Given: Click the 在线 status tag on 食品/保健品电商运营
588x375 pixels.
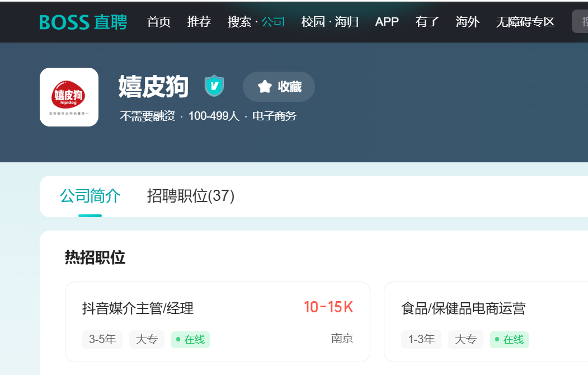Looking at the screenshot, I should coord(509,339).
